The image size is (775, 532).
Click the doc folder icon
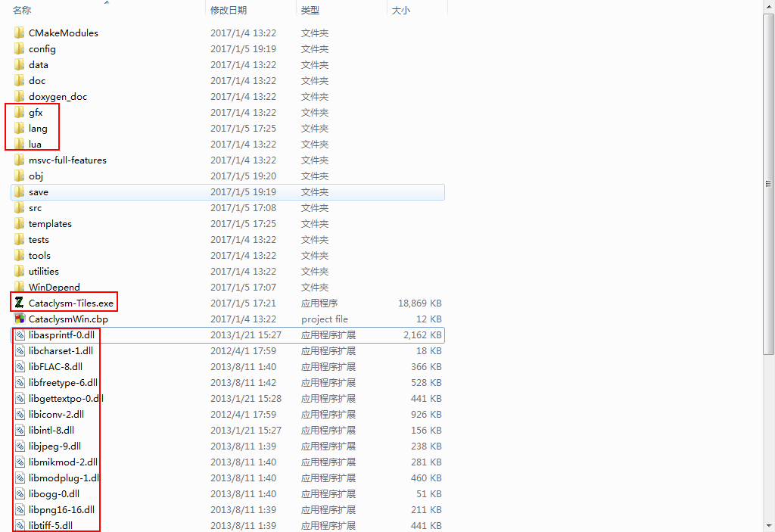[19, 80]
